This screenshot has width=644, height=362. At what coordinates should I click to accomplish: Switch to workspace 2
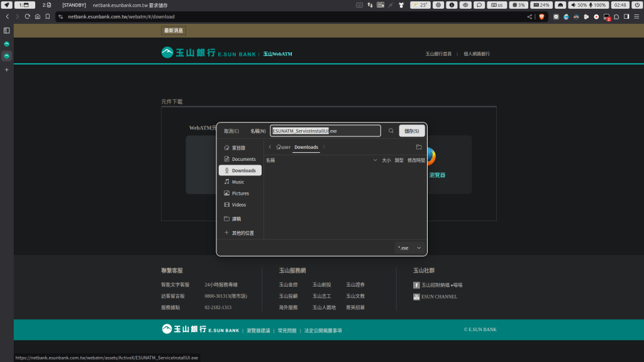[x=47, y=5]
